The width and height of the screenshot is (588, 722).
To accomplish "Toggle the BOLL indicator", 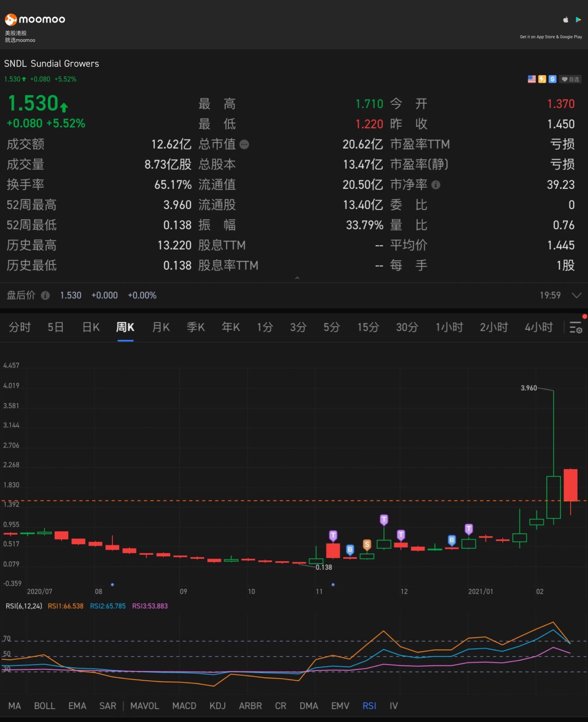I will 44,706.
